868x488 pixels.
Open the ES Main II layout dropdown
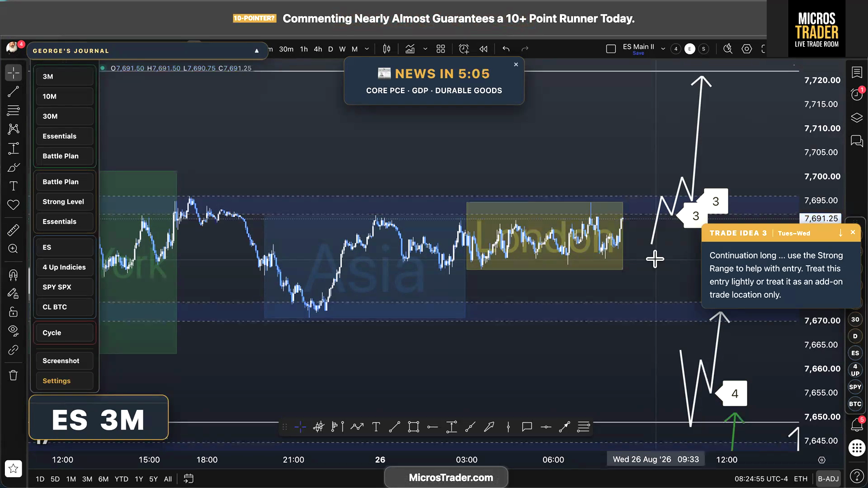663,49
